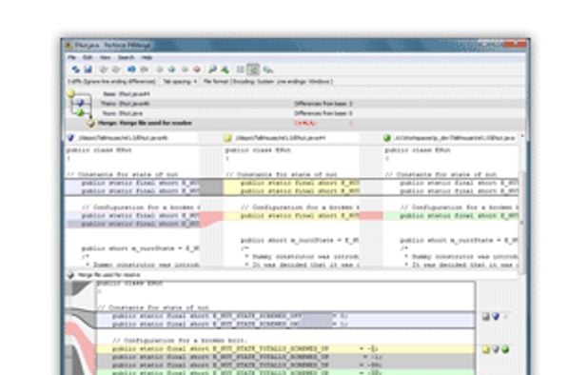Toggle the pressed line numbers toolbar button

pyautogui.click(x=253, y=69)
